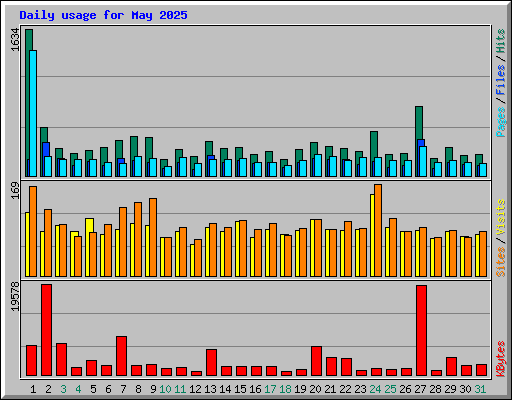The width and height of the screenshot is (512, 400).
Task: Click the Visits legend label
Action: pos(500,217)
